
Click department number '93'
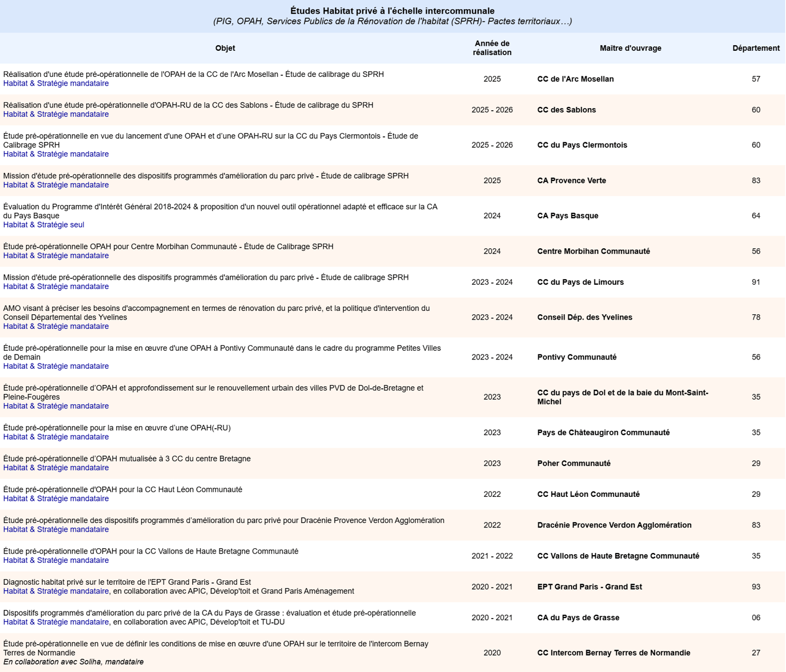(x=756, y=587)
